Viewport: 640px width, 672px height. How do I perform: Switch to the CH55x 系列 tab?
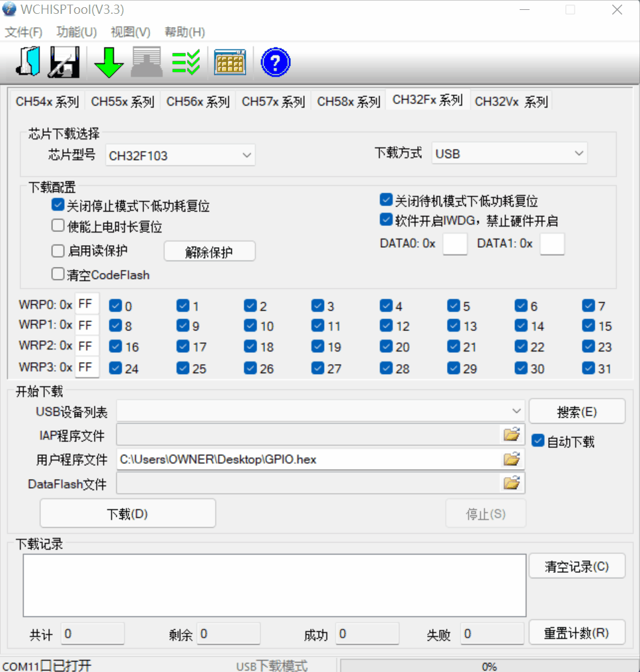click(x=122, y=100)
